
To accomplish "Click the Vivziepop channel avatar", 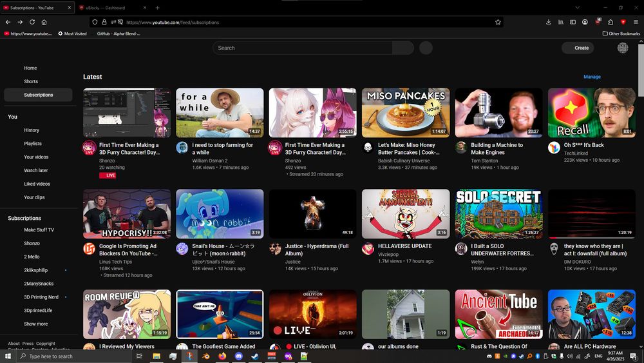I will coord(368,248).
